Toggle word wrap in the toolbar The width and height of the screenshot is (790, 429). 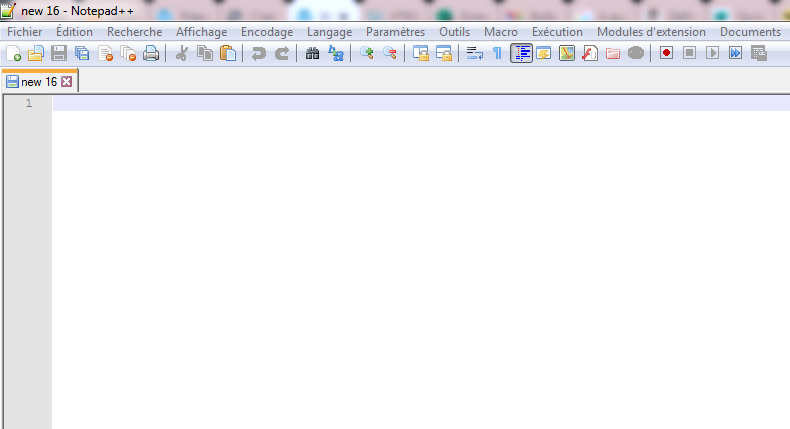tap(474, 53)
